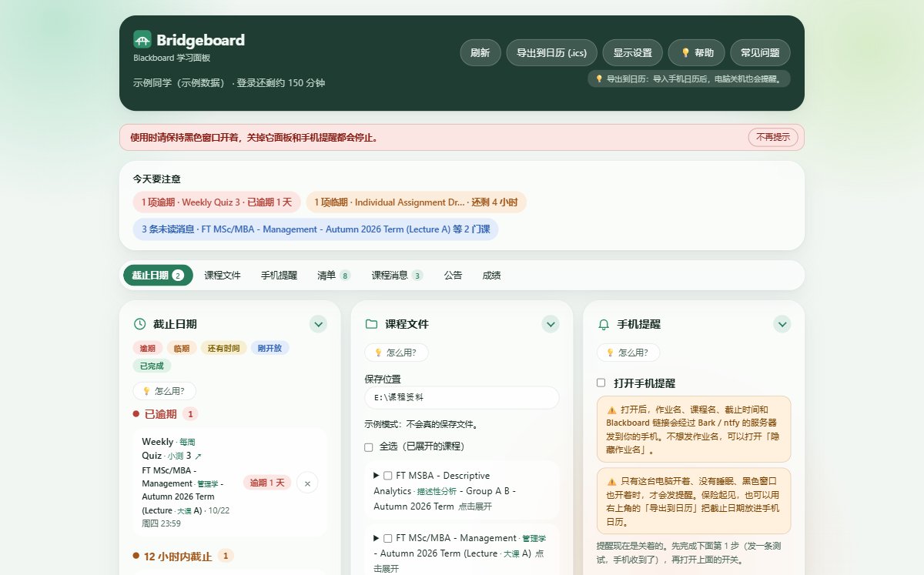Collapse the 课程文件 panel with its chevron

coord(551,324)
